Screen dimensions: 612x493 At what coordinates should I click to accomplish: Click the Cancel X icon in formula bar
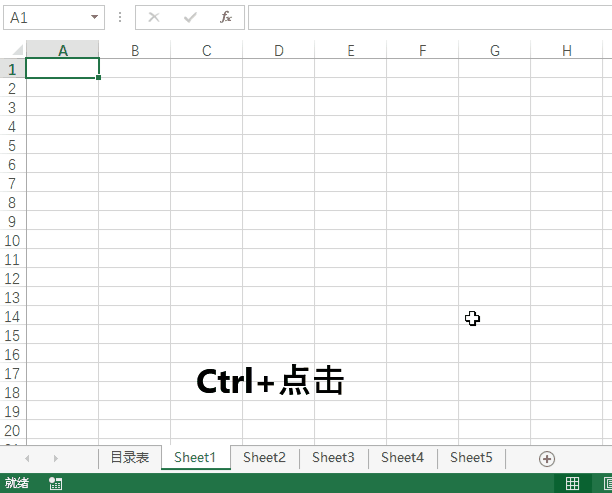coord(154,17)
